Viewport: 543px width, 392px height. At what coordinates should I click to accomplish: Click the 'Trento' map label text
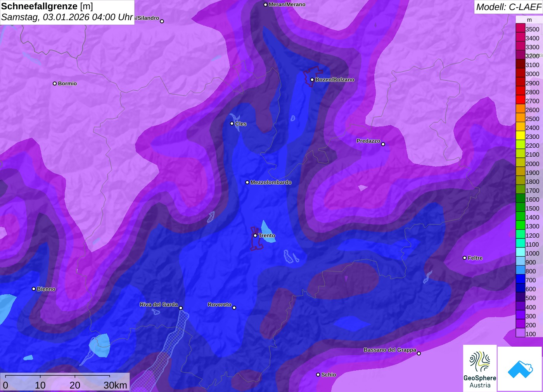(267, 235)
